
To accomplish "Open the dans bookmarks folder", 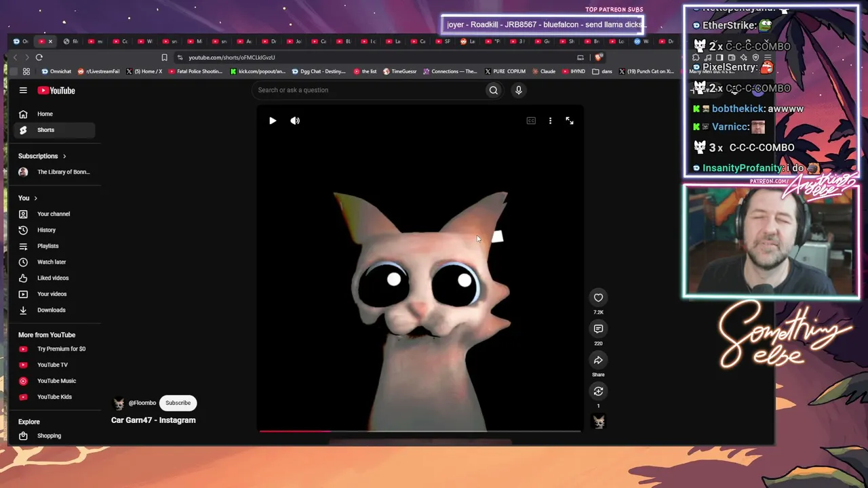I will pyautogui.click(x=603, y=71).
